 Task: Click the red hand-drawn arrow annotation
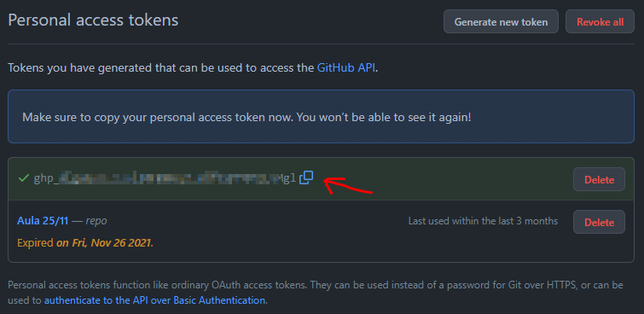[348, 186]
